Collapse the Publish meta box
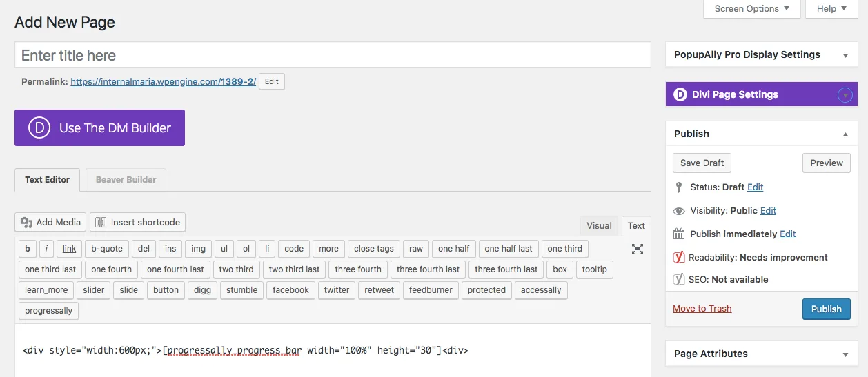 tap(845, 134)
